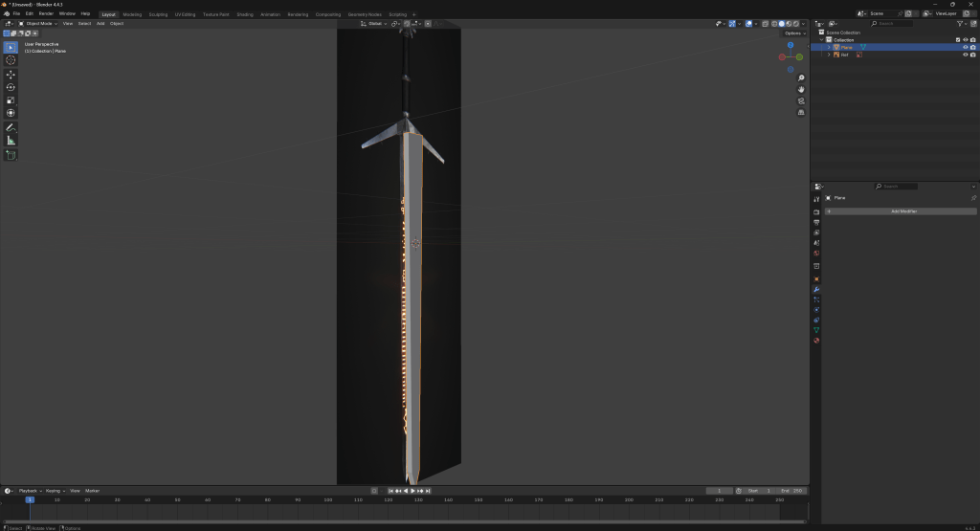Viewport: 980px width, 531px height.
Task: Click the Add Modifier button
Action: tap(903, 210)
